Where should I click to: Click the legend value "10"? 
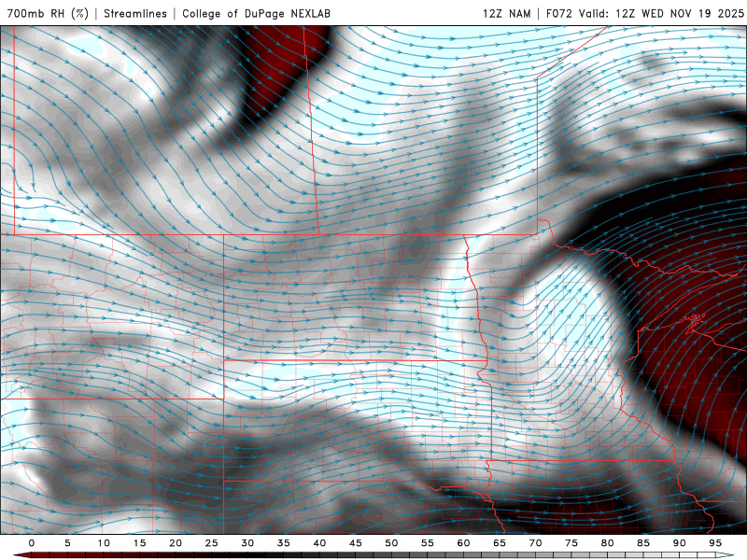pyautogui.click(x=104, y=543)
